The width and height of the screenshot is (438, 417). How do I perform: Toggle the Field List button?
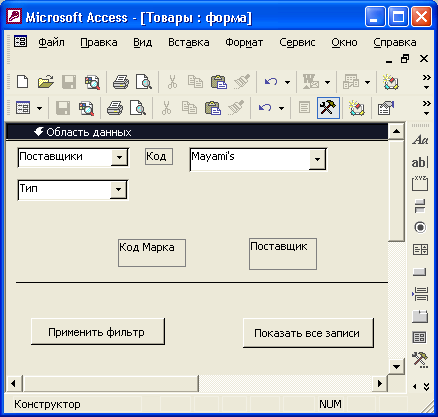[304, 108]
